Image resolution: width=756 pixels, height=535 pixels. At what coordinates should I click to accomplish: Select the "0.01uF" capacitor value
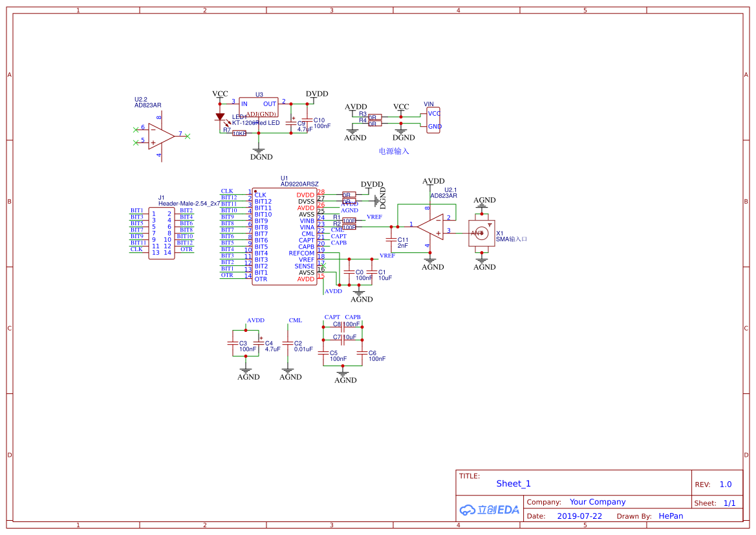pos(303,349)
